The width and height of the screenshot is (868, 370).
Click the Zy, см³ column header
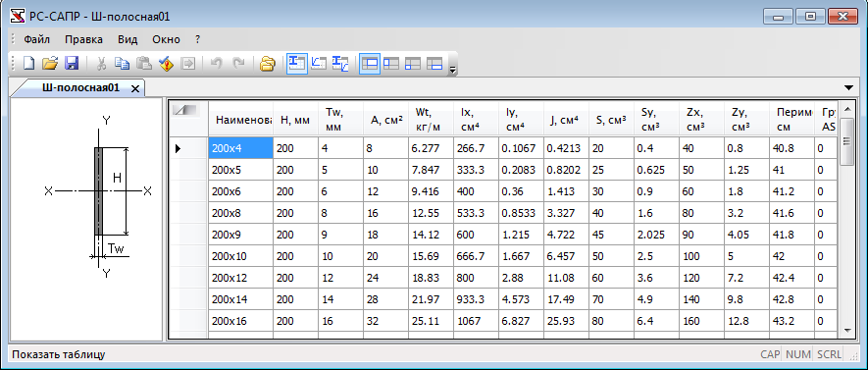pos(746,119)
